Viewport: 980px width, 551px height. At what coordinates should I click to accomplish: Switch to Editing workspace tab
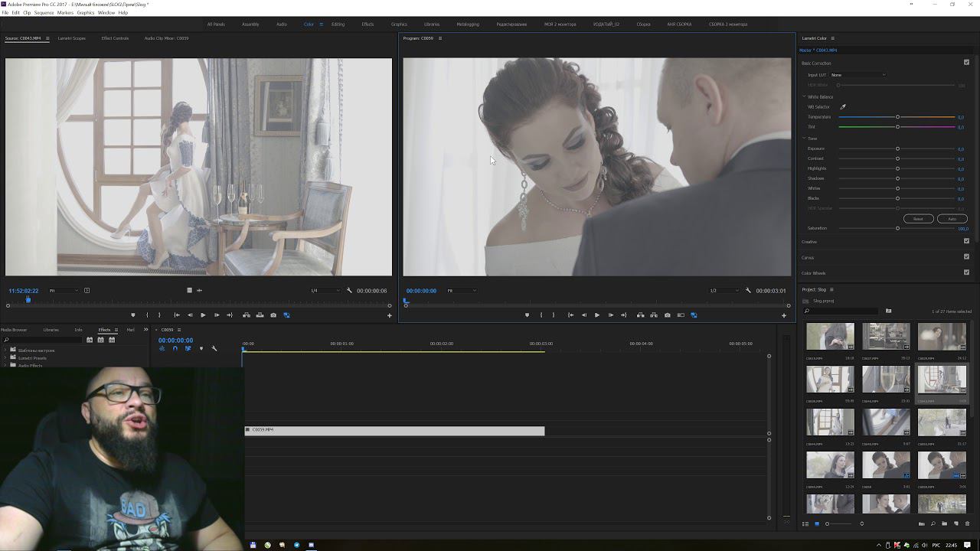click(x=338, y=24)
